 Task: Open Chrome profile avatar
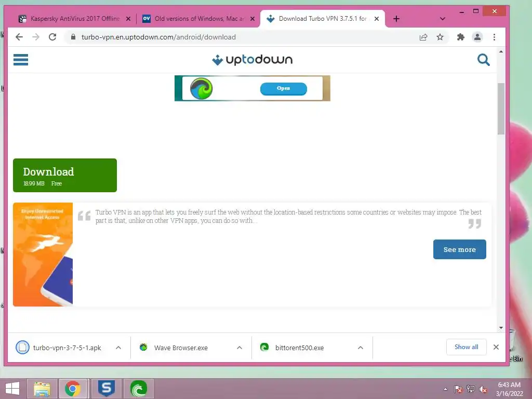click(477, 37)
